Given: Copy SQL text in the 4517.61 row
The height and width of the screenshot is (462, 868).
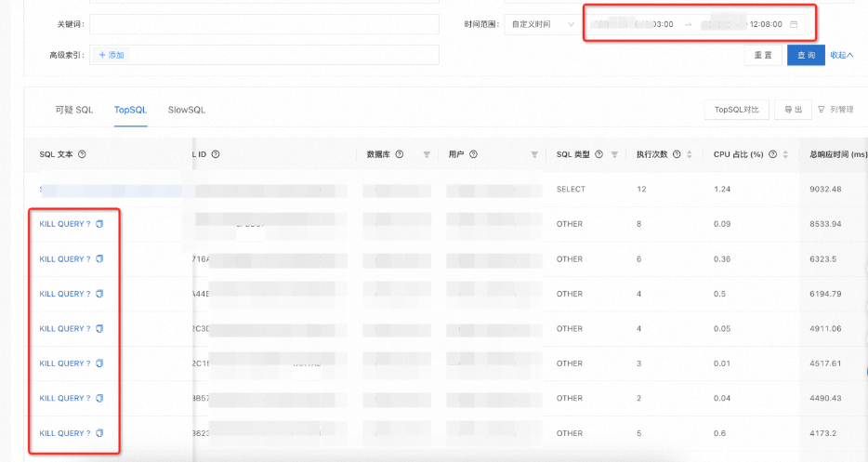Looking at the screenshot, I should coord(99,363).
